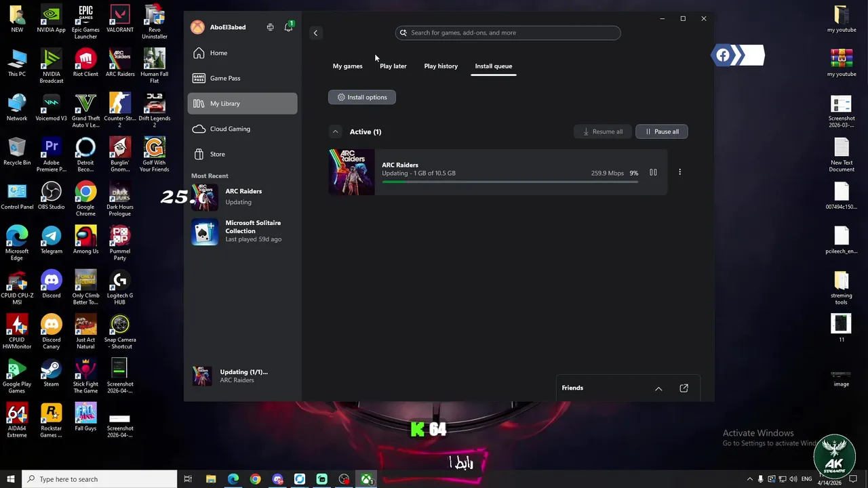Open Task View on the taskbar
Screen dimensions: 868x488
(188, 479)
